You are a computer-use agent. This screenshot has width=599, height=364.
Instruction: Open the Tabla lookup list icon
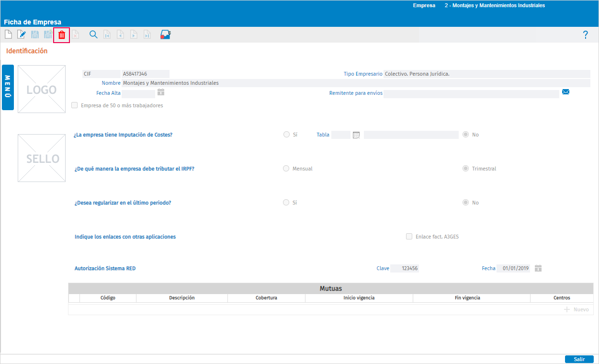(x=356, y=135)
